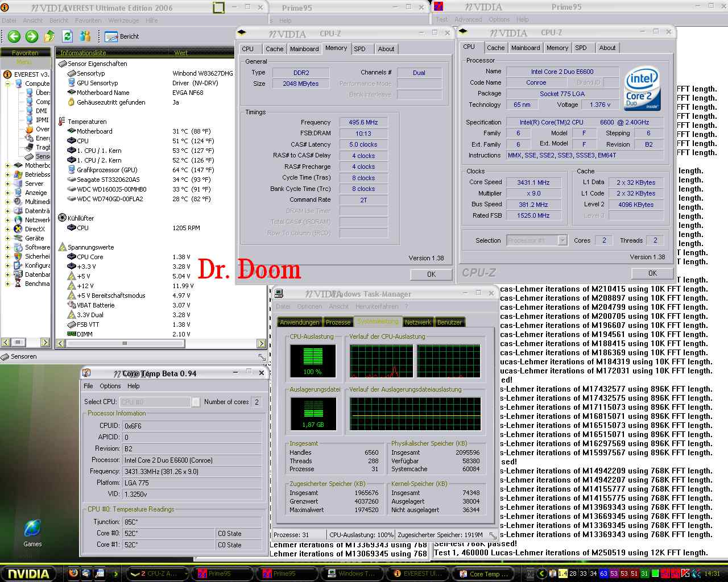Click the green Back arrow in EVEREST toolbar
The height and width of the screenshot is (582, 728).
point(14,36)
